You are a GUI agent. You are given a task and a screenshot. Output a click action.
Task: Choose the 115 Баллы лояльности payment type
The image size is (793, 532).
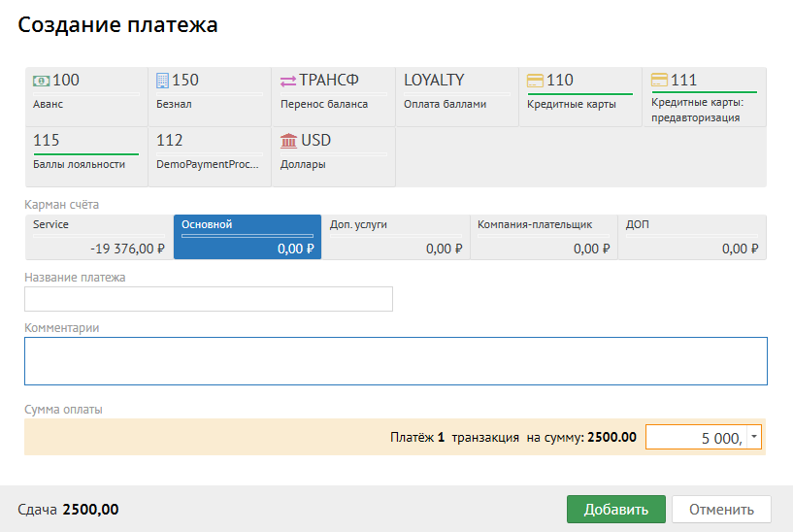pyautogui.click(x=86, y=156)
